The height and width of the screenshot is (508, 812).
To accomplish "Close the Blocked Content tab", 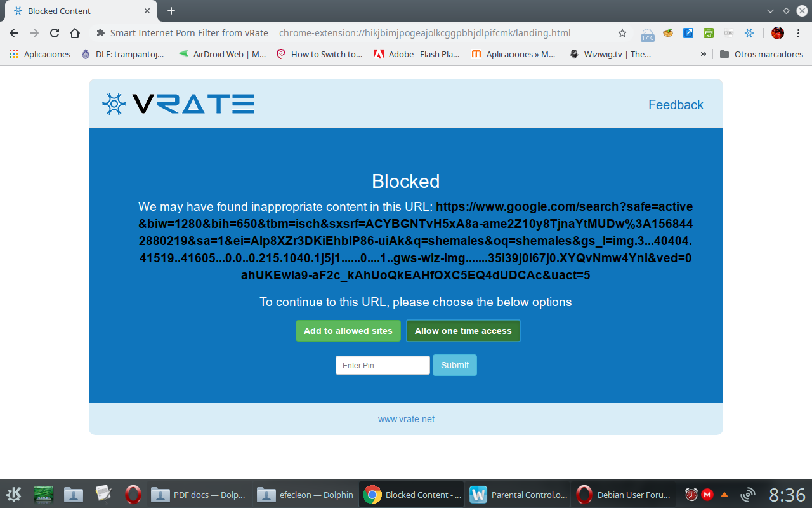I will (147, 11).
